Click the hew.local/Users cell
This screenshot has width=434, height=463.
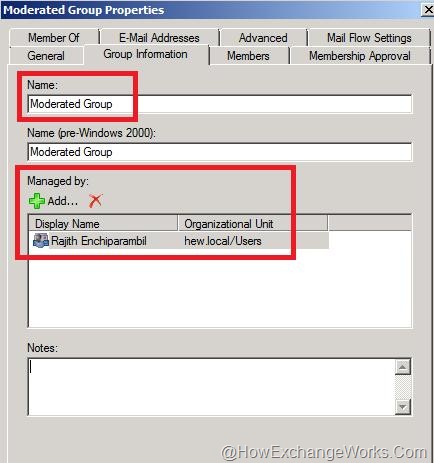tap(223, 241)
